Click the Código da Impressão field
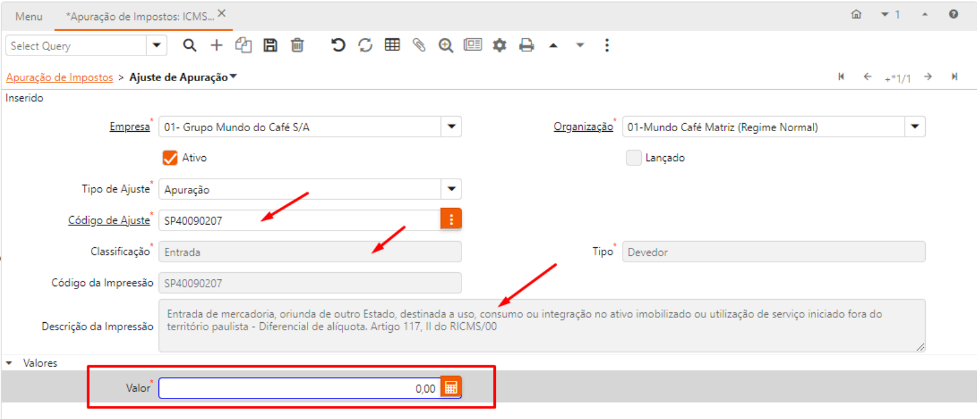Viewport: 980px width, 419px height. click(310, 283)
